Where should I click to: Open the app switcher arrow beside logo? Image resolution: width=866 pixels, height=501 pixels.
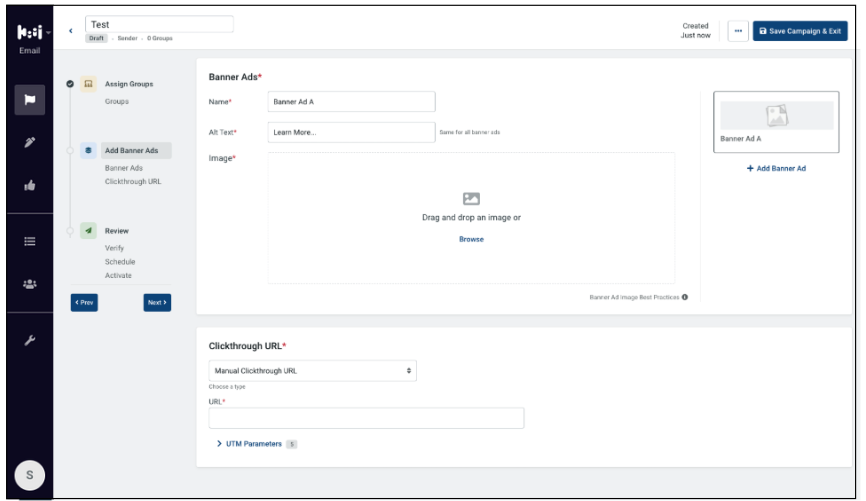[49, 33]
